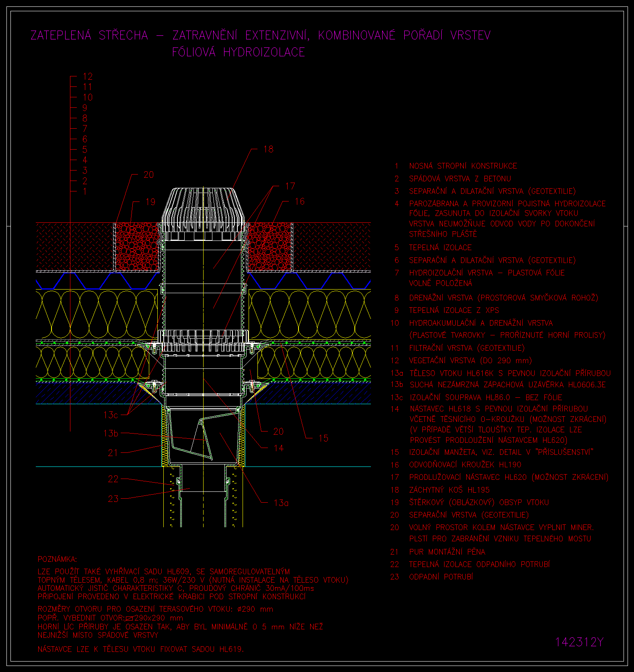Select 'PRODLUŽOVACÍ NÁSTAVEC HL620 (MOŽNOST ZKRÁCENÍ)'
This screenshot has width=634, height=672.
pyautogui.click(x=509, y=477)
